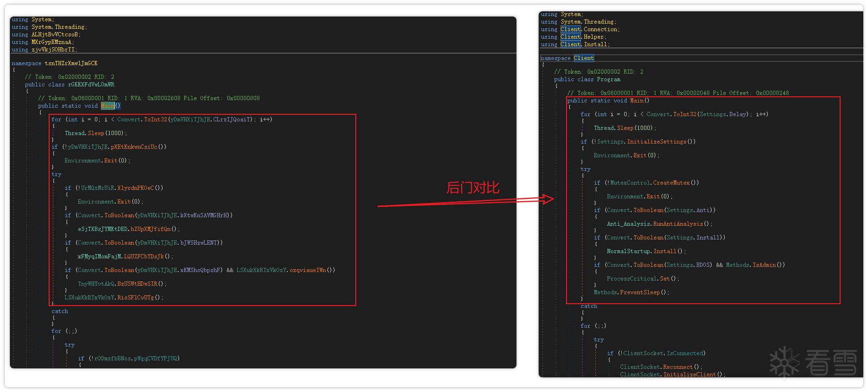The image size is (868, 392).
Task: Select 'using MXrGypEMznaA;' import line
Action: click(x=43, y=42)
